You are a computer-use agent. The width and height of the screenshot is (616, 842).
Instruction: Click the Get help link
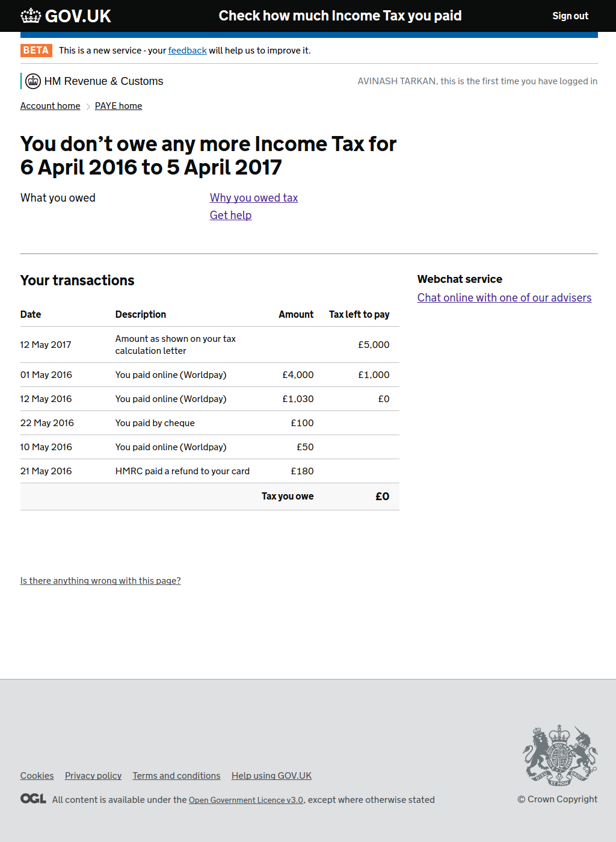[x=230, y=215]
